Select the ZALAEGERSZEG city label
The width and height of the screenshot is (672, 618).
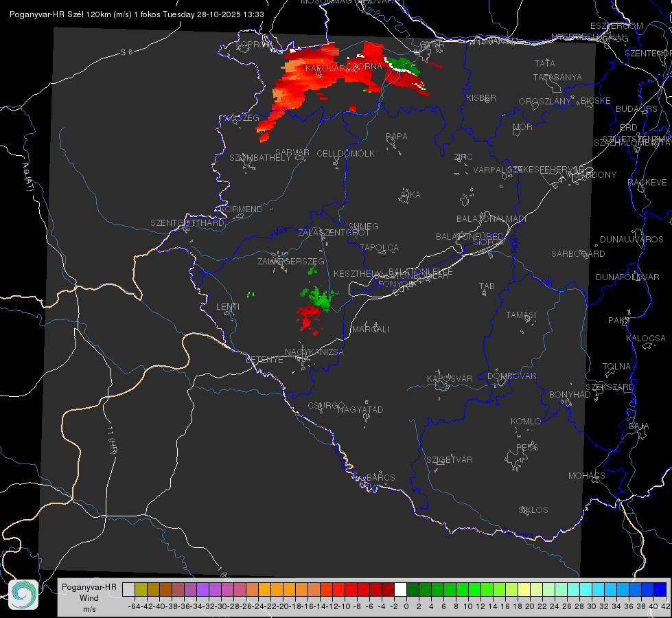pyautogui.click(x=291, y=261)
